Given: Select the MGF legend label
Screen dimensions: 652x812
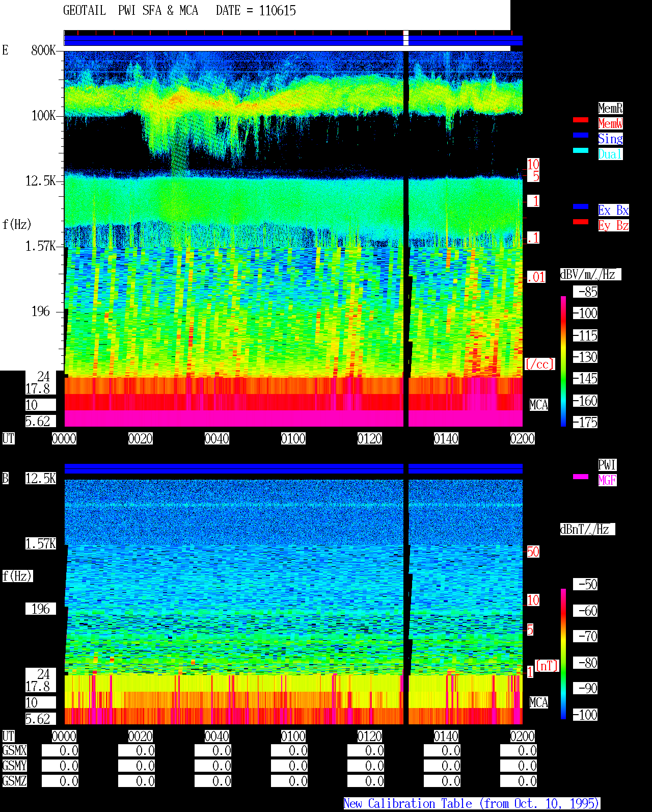Looking at the screenshot, I should point(607,480).
